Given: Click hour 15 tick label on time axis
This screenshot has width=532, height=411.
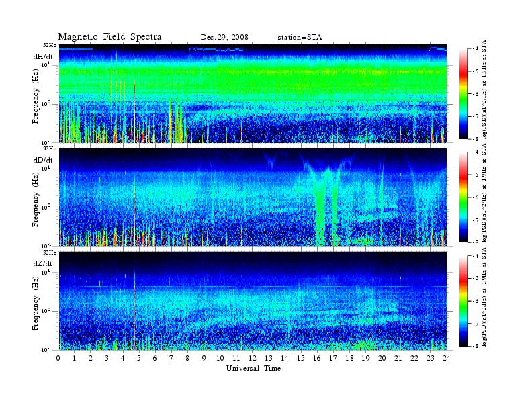Looking at the screenshot, I should 301,359.
